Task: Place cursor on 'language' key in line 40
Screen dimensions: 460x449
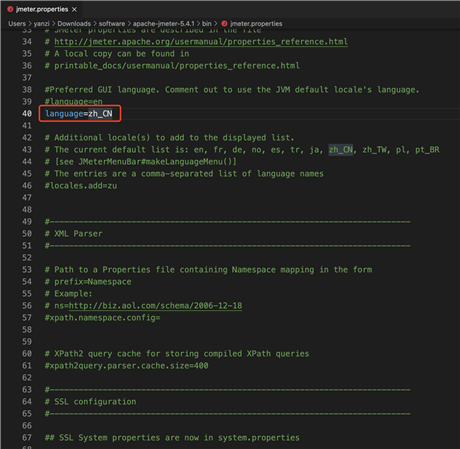Action: (x=64, y=114)
